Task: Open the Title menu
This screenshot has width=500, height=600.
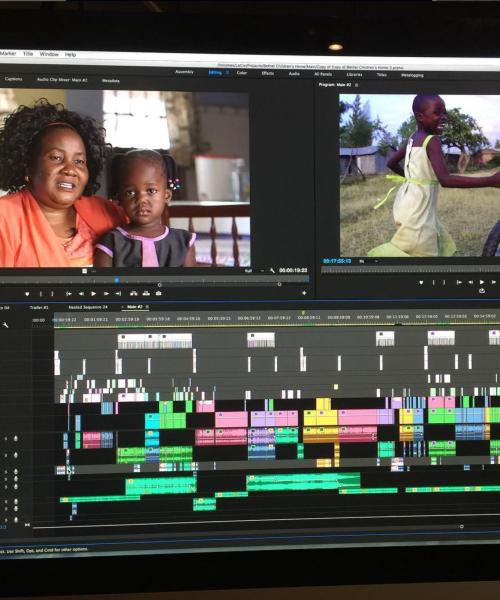Action: tap(28, 54)
